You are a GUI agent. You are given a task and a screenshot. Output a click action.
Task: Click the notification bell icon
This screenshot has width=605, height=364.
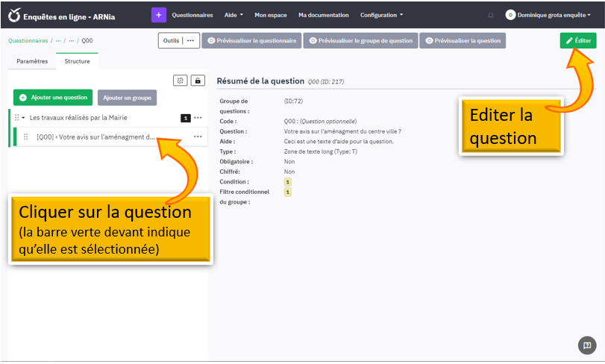(x=490, y=15)
